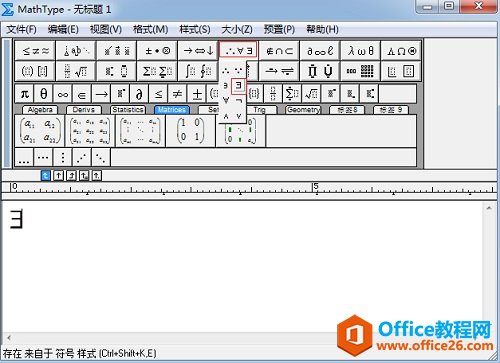Open the spaces and ellipses palette
The width and height of the screenshot is (500, 363).
point(76,51)
